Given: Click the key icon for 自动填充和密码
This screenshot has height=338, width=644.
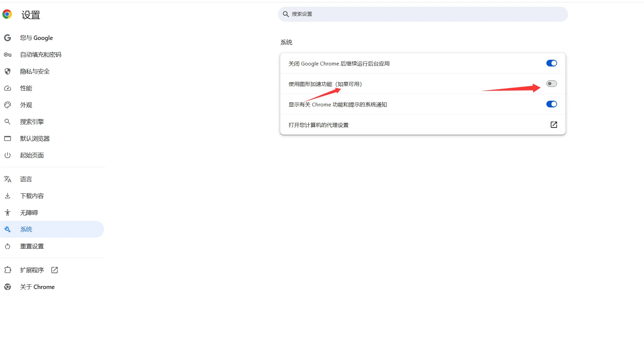Looking at the screenshot, I should point(7,55).
